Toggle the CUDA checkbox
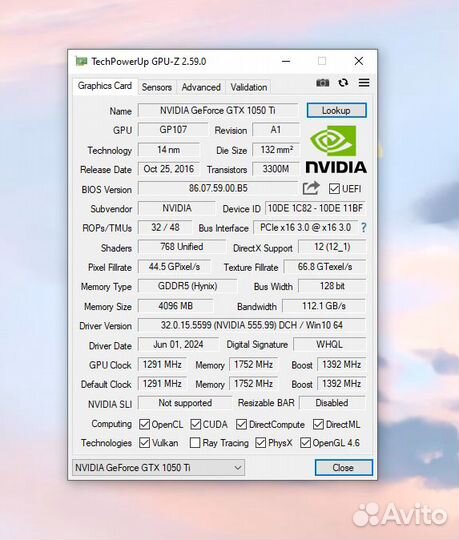The height and width of the screenshot is (540, 459). [x=196, y=424]
